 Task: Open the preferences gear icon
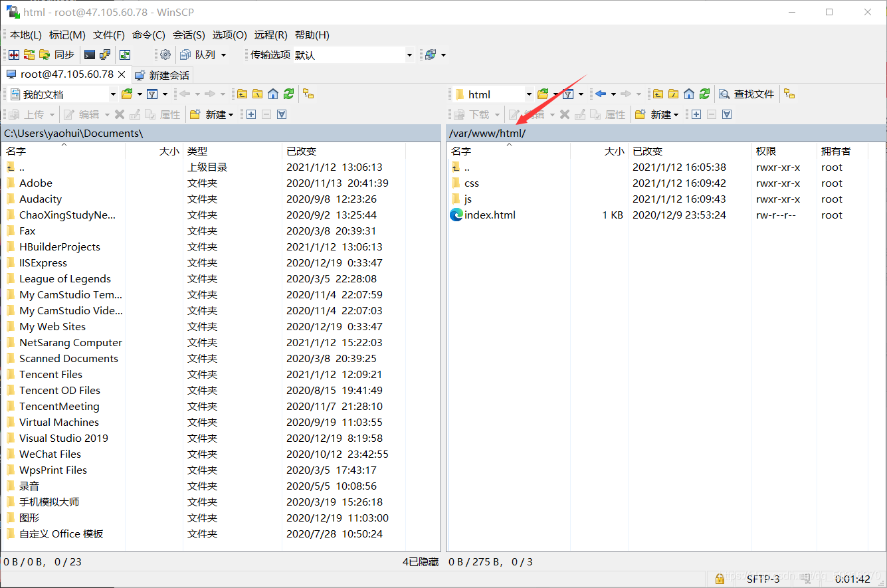[x=165, y=55]
